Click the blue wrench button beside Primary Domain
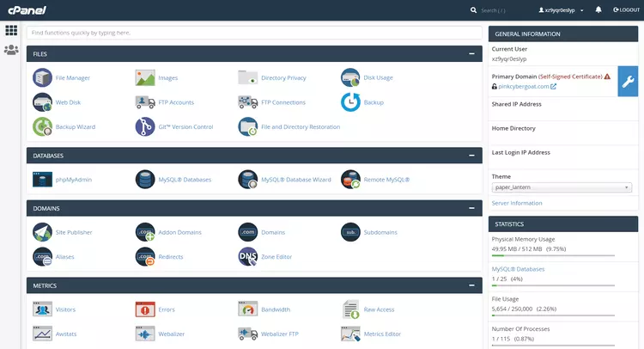The width and height of the screenshot is (644, 349). pos(628,82)
